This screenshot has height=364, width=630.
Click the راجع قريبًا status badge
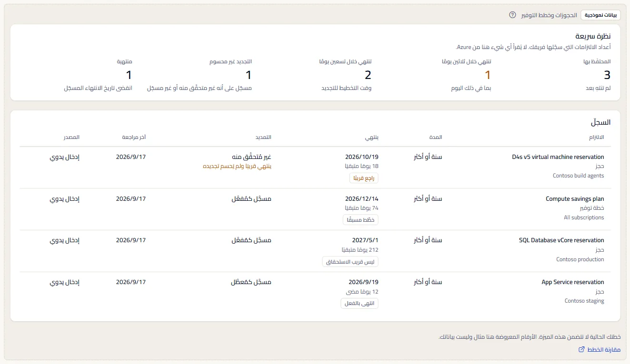(x=364, y=178)
